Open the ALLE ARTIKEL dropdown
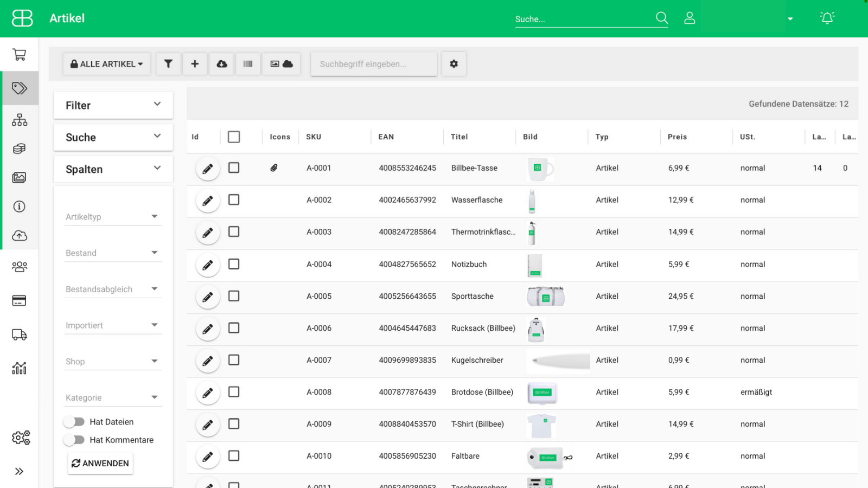Screen dimensions: 868x488 click(x=107, y=64)
